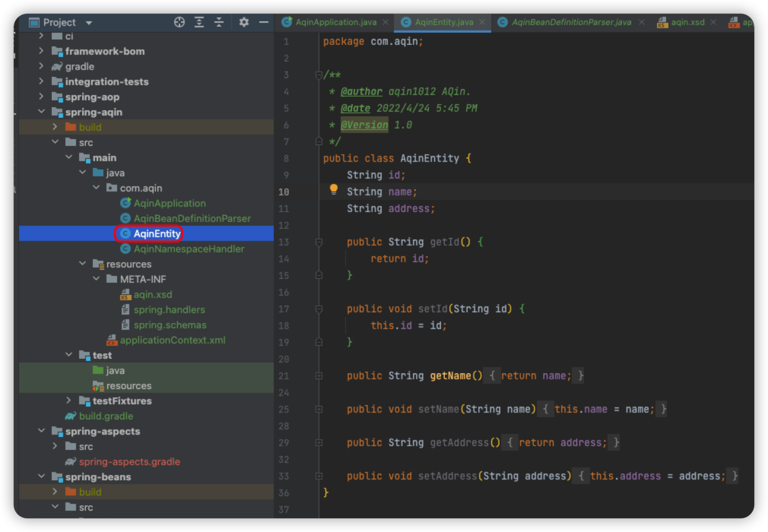This screenshot has width=768, height=532.
Task: Click line number 10 in the gutter
Action: (x=284, y=192)
